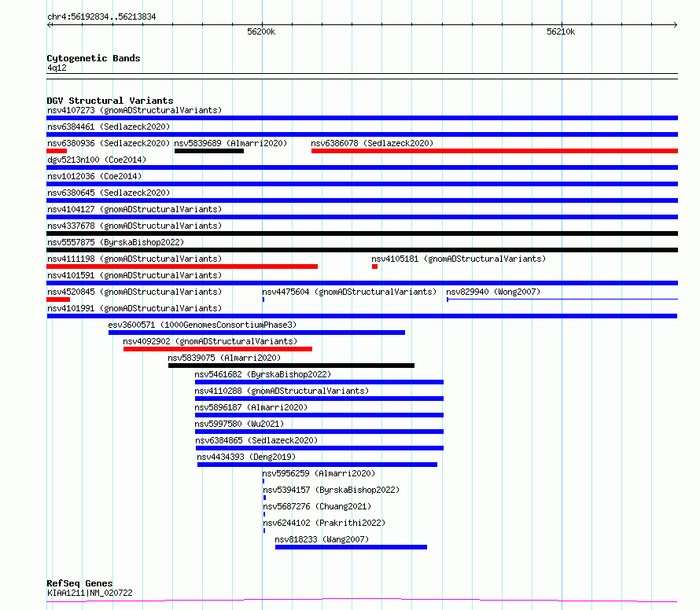Click the red nsv4111198 variant bar
Viewport: 700px width, 610px height.
182,266
